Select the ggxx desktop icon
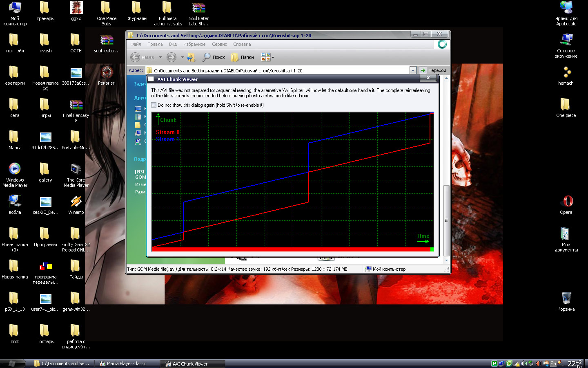This screenshot has height=368, width=588. (76, 11)
